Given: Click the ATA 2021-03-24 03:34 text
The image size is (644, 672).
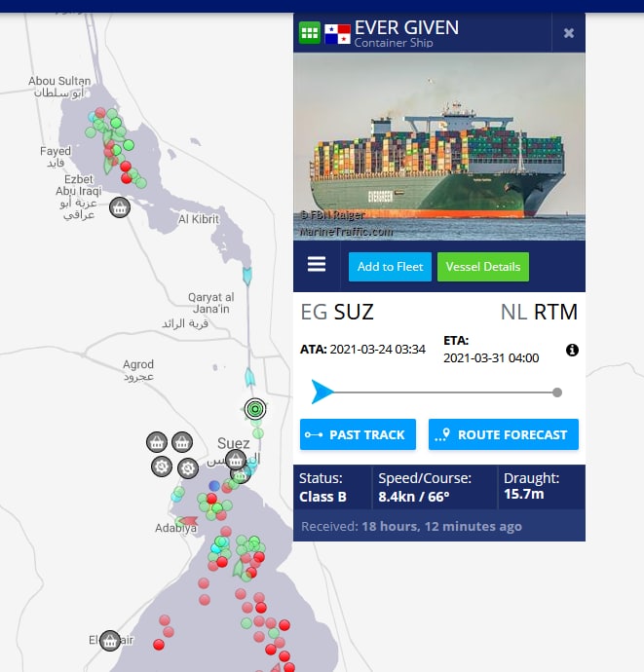Looking at the screenshot, I should tap(362, 350).
